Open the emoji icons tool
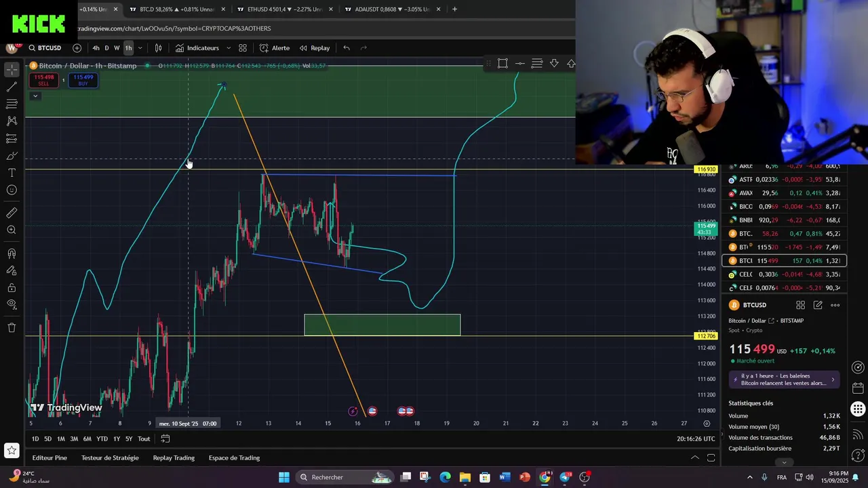The image size is (868, 488). point(12,190)
